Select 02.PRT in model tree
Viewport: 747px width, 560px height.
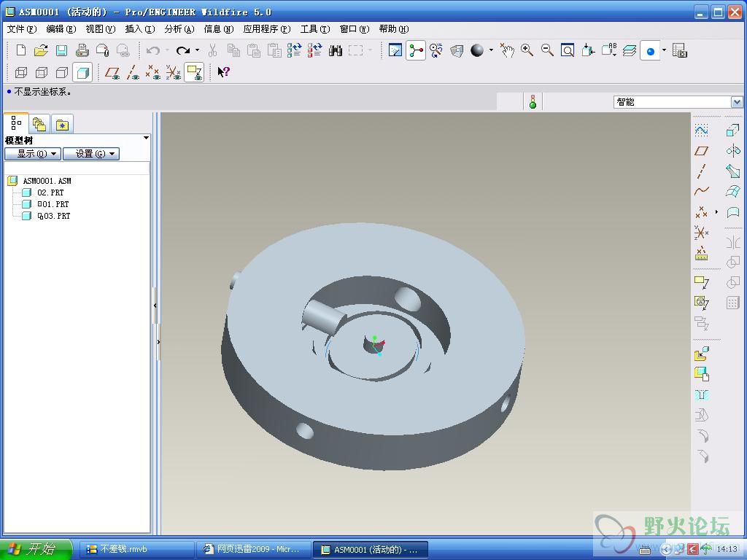coord(50,192)
